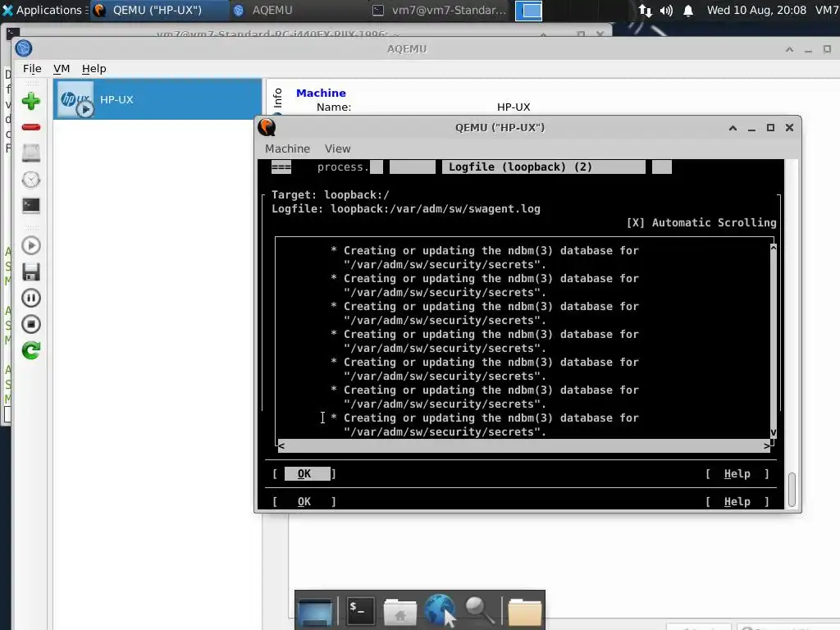This screenshot has height=630, width=840.
Task: Switch to the Info tab in AQEMU
Action: coord(277,98)
